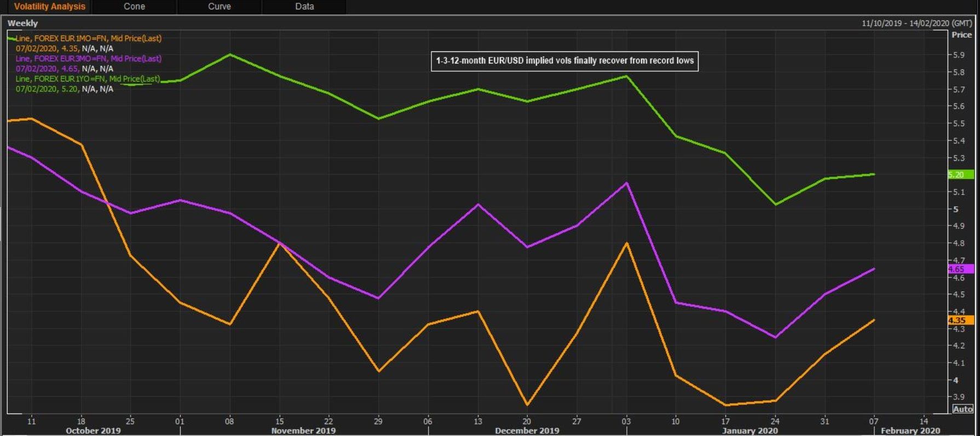Click the orange 4.35 price tag

[x=960, y=321]
